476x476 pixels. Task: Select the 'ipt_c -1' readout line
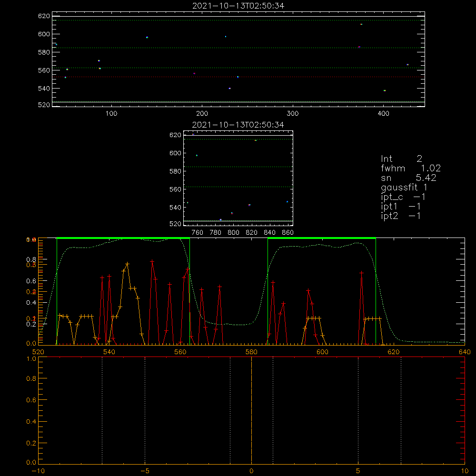[x=403, y=197]
